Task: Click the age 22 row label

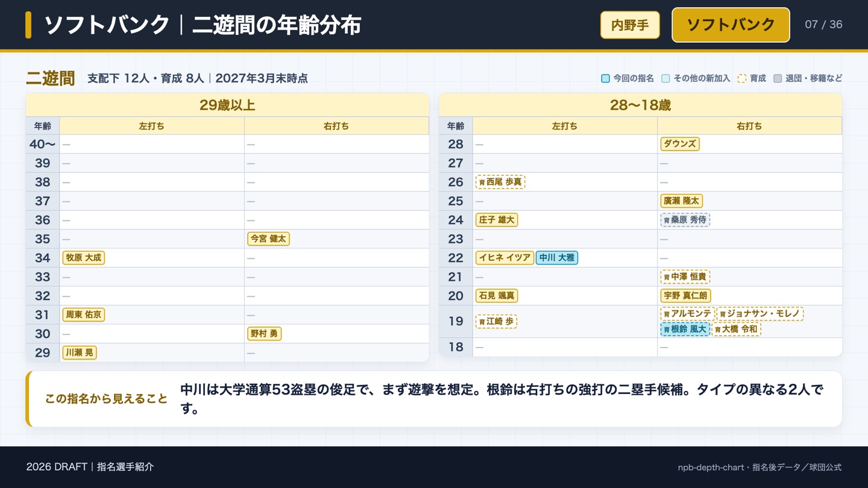Action: [456, 258]
